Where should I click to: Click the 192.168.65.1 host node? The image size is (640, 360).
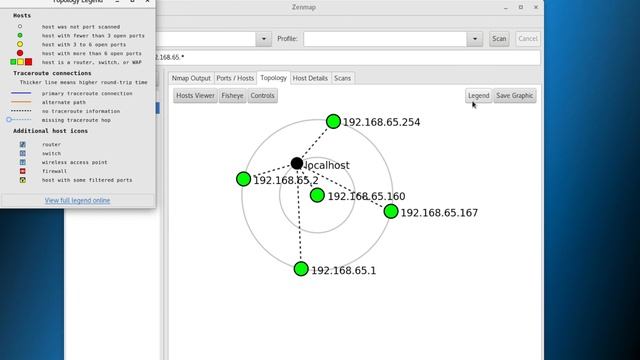pyautogui.click(x=301, y=269)
